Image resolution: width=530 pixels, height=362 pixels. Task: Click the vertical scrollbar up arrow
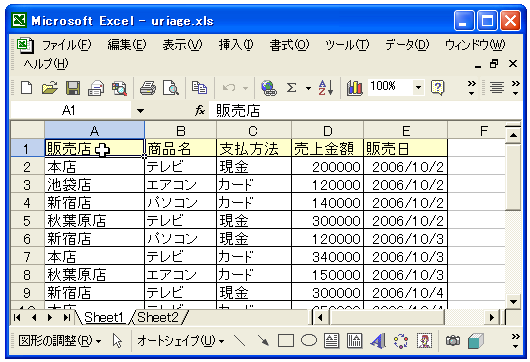click(513, 135)
